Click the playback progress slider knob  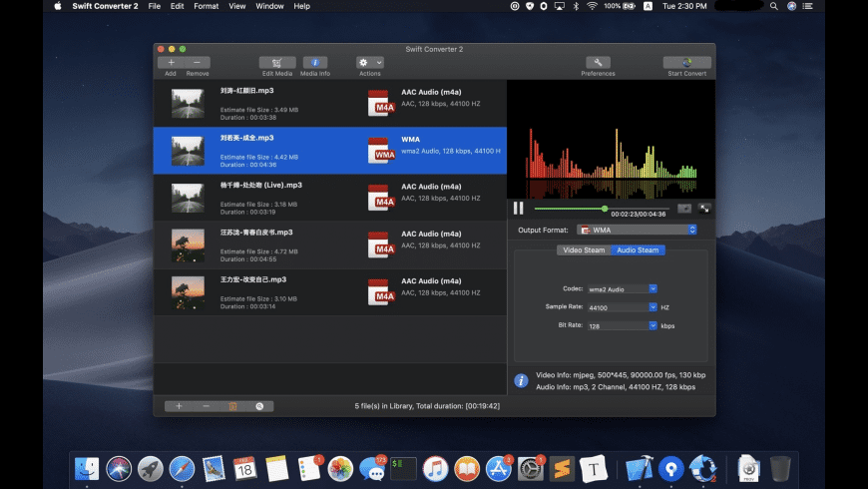pyautogui.click(x=605, y=209)
